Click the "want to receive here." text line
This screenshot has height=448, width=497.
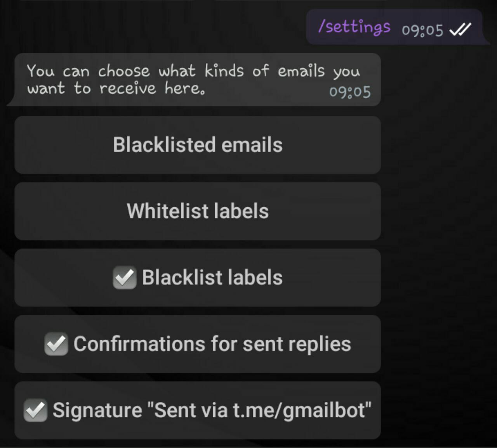[116, 89]
